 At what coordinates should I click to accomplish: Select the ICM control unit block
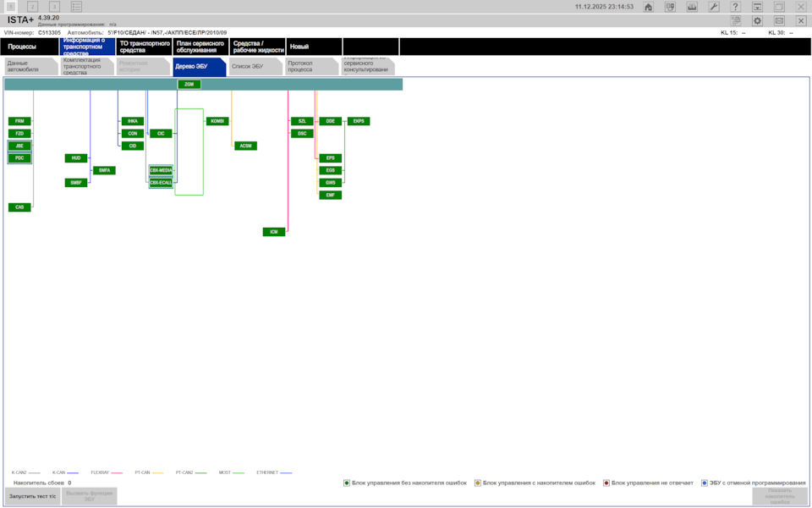tap(274, 232)
